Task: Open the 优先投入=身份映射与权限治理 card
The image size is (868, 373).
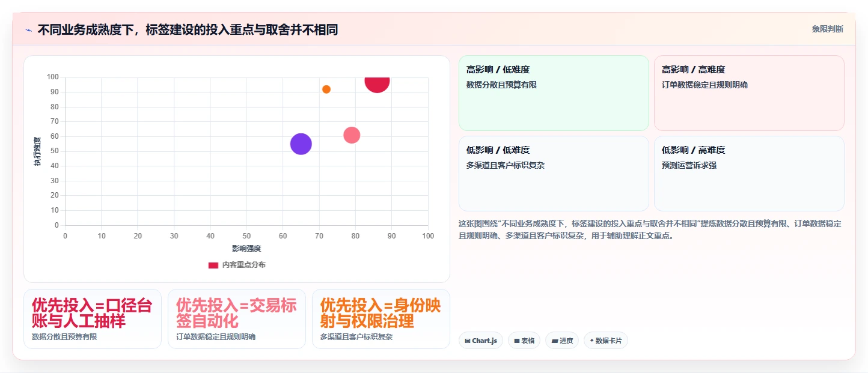Action: 381,319
